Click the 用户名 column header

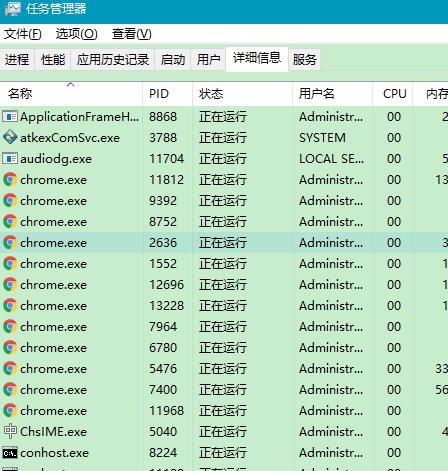(333, 94)
